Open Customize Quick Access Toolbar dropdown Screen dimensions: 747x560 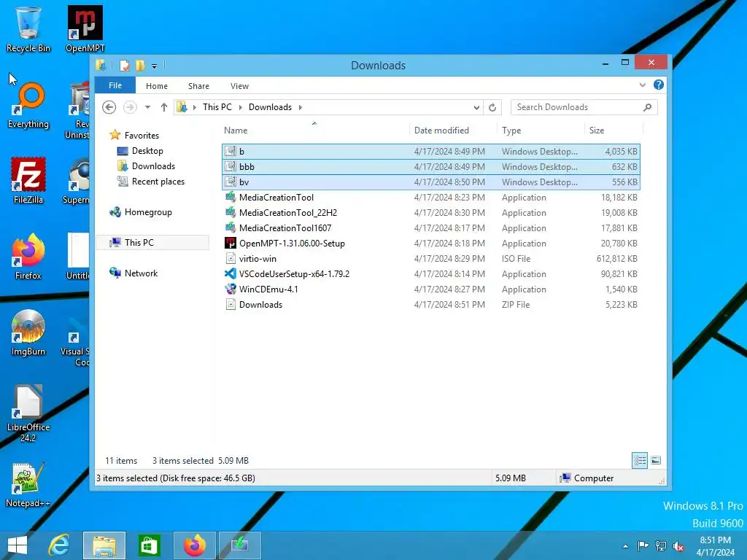pyautogui.click(x=155, y=66)
